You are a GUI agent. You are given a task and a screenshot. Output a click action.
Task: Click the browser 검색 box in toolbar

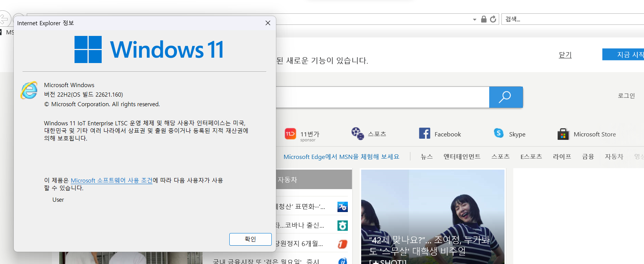573,19
